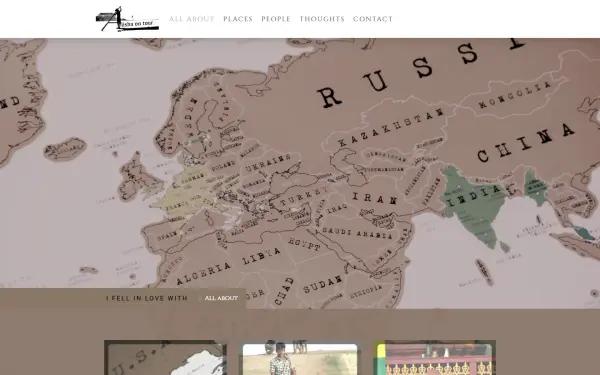
Task: Open the People section
Action: tap(276, 19)
